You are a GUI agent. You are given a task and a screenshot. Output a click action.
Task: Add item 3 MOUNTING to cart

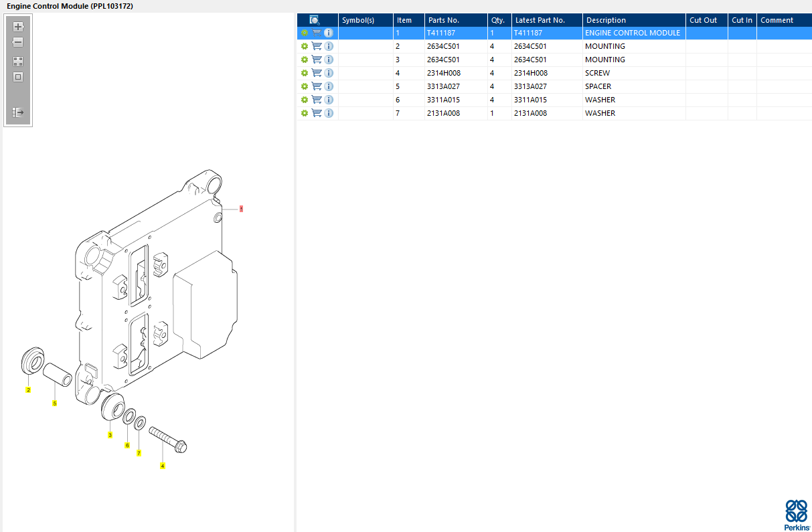pos(317,60)
